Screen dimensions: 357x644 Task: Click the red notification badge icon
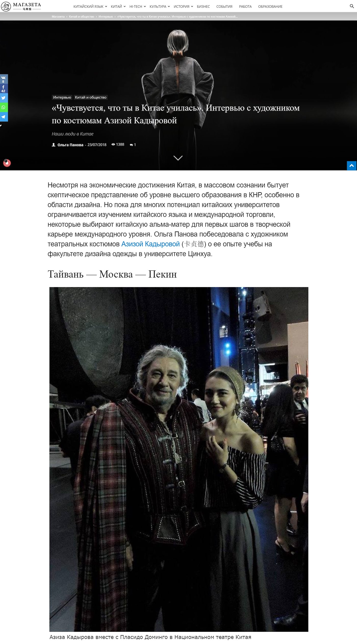[x=7, y=163]
